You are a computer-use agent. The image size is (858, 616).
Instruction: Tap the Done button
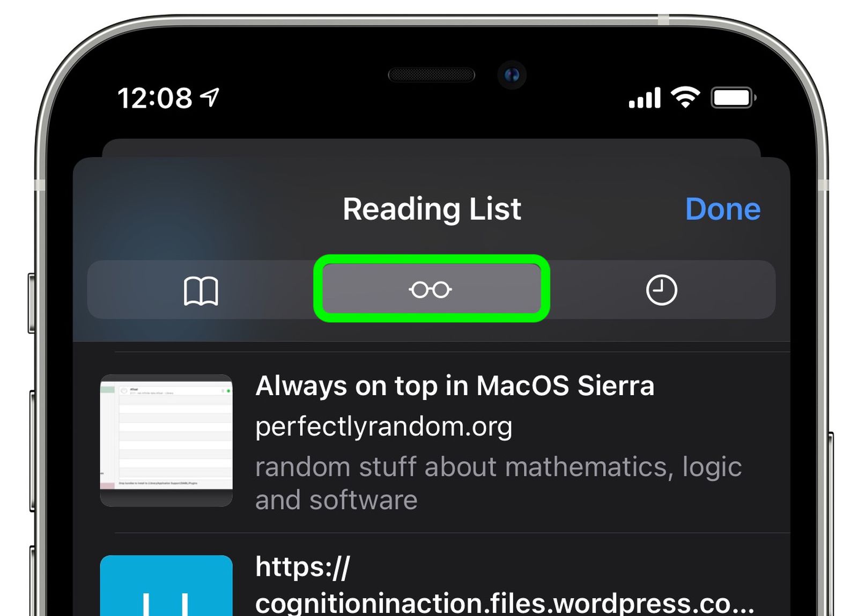coord(722,209)
